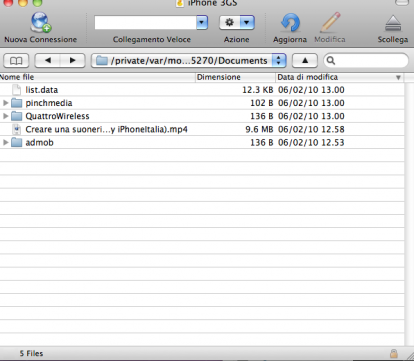Select the list.data file

tap(202, 90)
